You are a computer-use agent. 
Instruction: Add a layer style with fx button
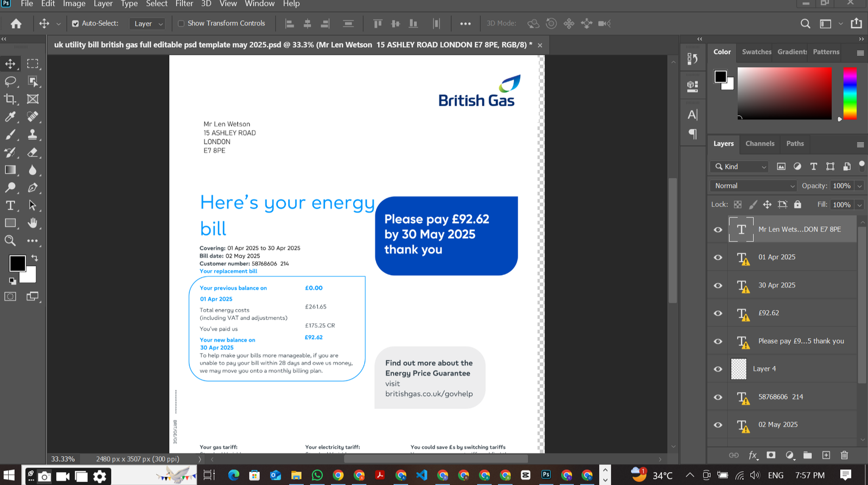(753, 455)
